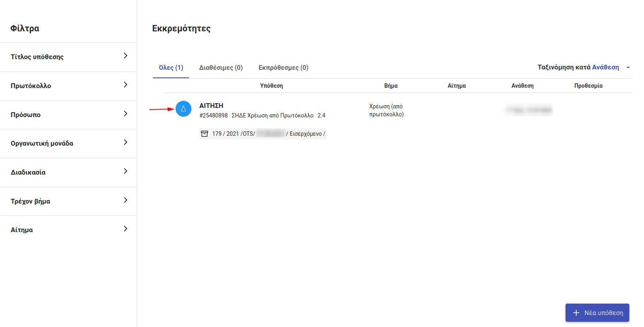Select the Οργανωτική μονάδα filter label
The width and height of the screenshot is (644, 327).
pyautogui.click(x=42, y=143)
